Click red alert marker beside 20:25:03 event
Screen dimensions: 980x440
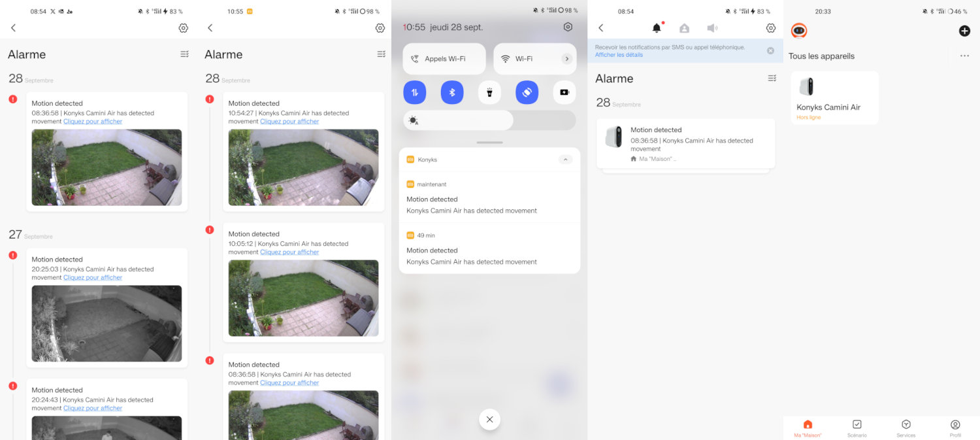tap(13, 255)
